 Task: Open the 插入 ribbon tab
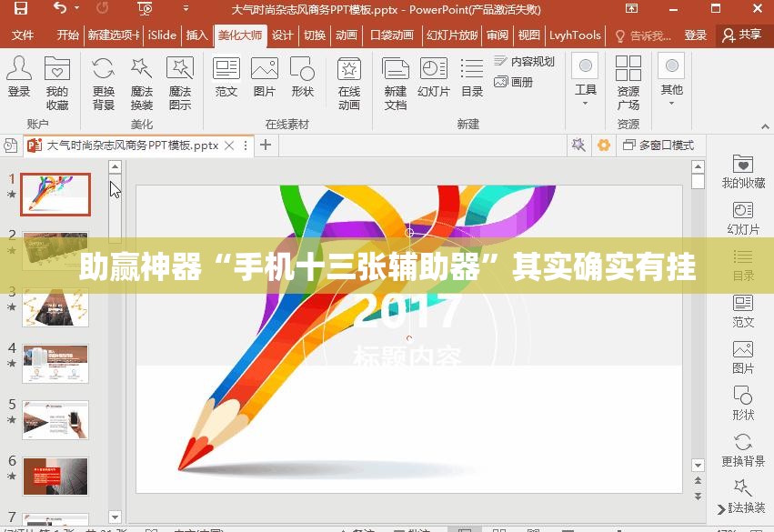click(x=196, y=35)
